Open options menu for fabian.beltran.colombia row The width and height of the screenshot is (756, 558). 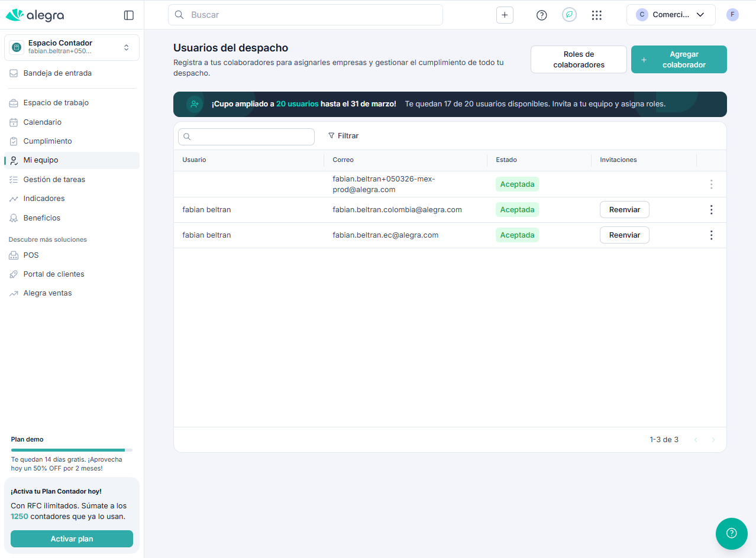(711, 210)
